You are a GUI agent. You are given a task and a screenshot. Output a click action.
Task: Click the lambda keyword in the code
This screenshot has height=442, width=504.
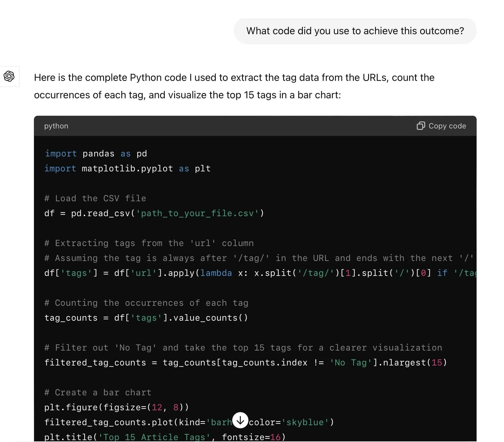click(x=216, y=273)
